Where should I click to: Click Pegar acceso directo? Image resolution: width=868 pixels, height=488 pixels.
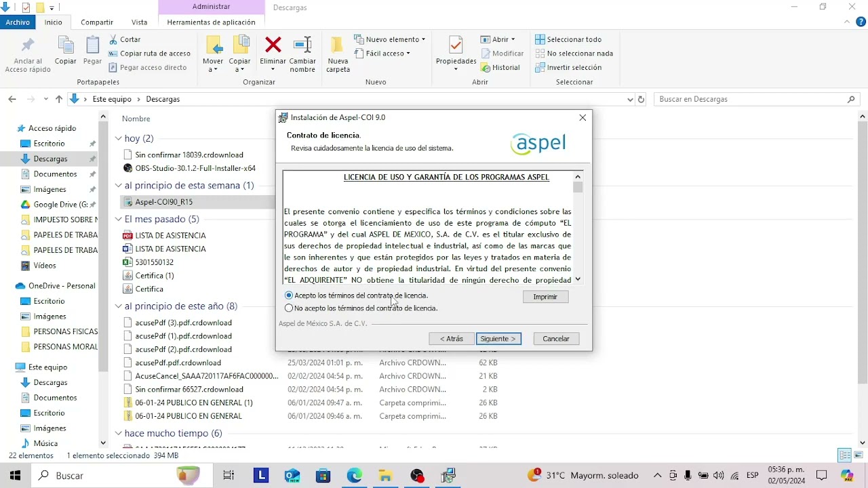click(x=147, y=67)
